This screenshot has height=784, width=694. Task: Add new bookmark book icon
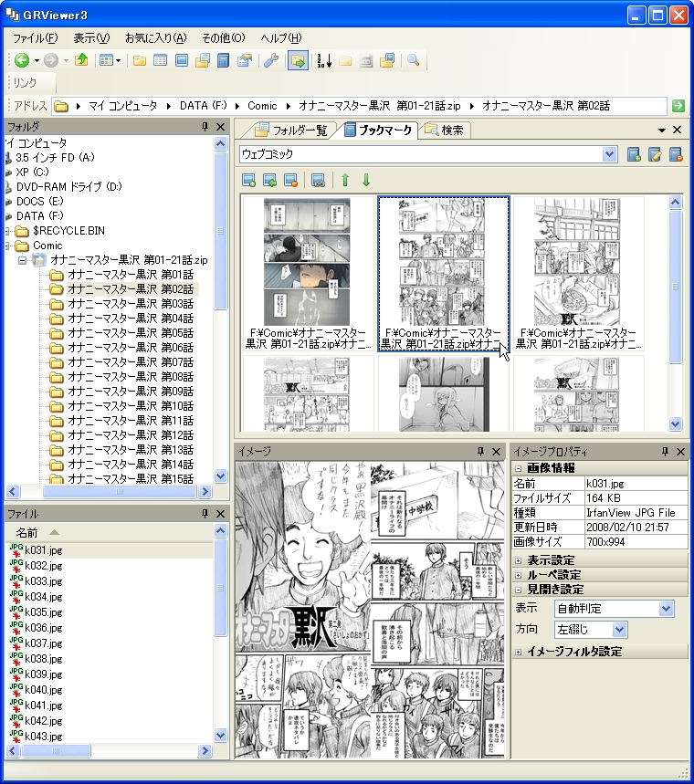(634, 154)
